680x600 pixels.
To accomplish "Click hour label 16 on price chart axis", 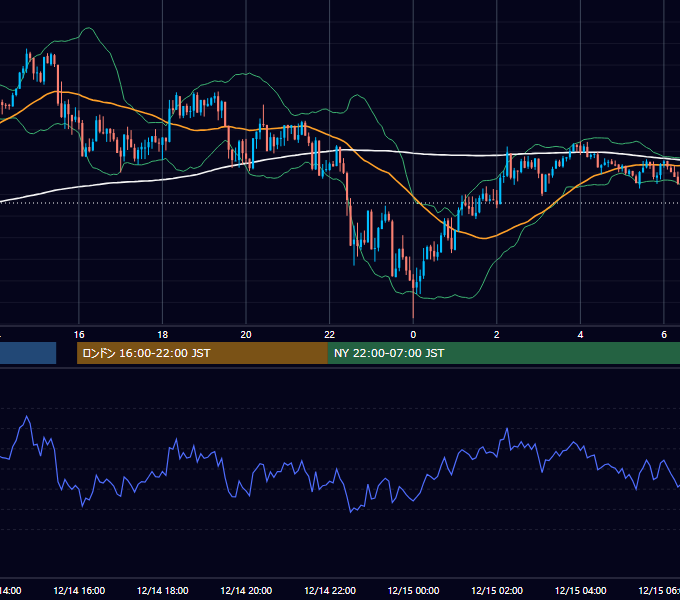I will click(x=79, y=335).
